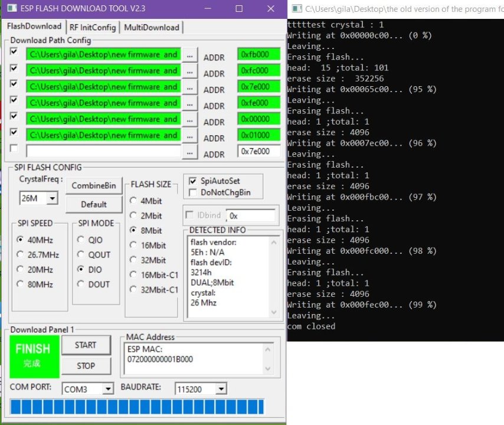Screen dimensions: 504x425
Task: Browse for file in the 0xfb000 row
Action: click(x=189, y=55)
